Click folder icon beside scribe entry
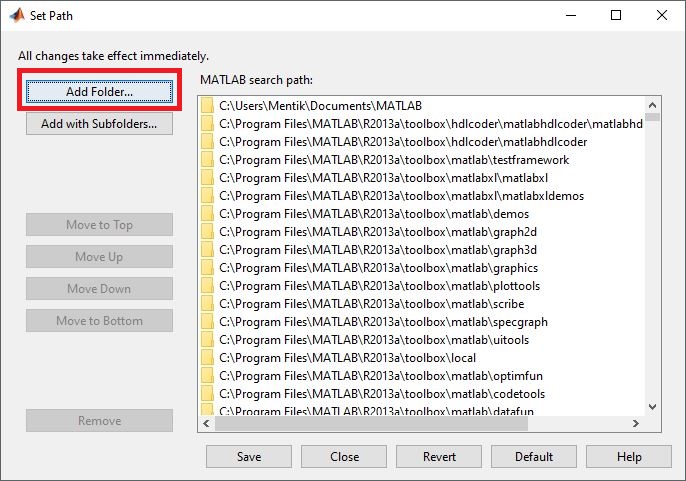This screenshot has height=481, width=686. pos(207,304)
